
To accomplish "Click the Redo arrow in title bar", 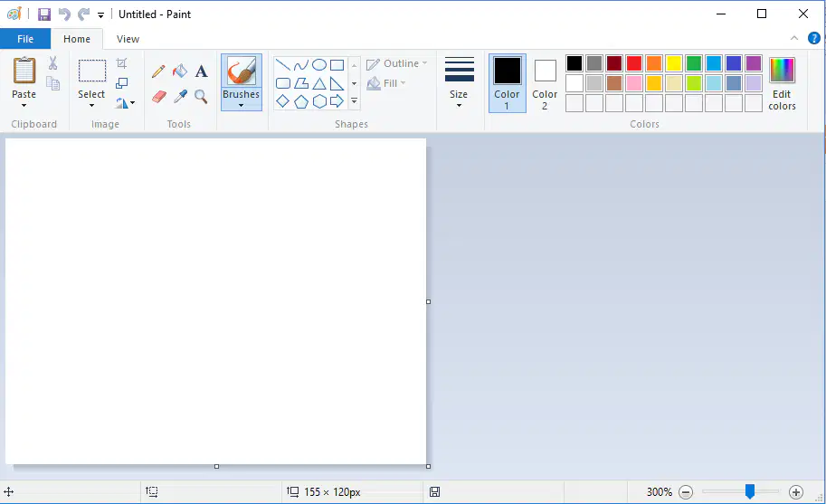I will tap(83, 14).
